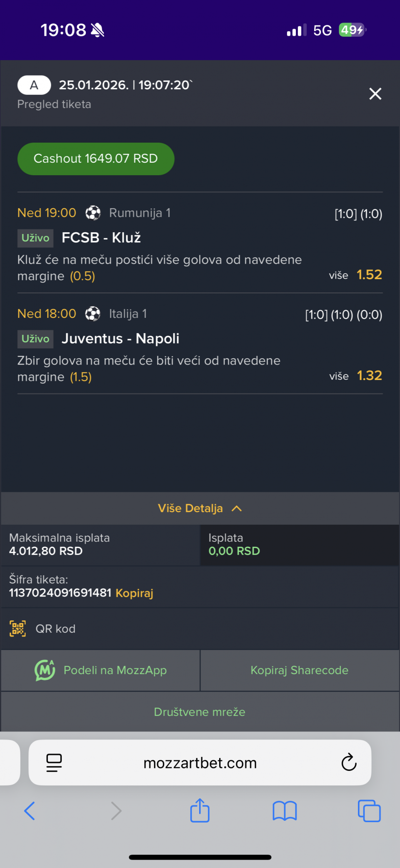Open Safari page format menu icon
Screen dimensions: 400x868
tap(54, 763)
